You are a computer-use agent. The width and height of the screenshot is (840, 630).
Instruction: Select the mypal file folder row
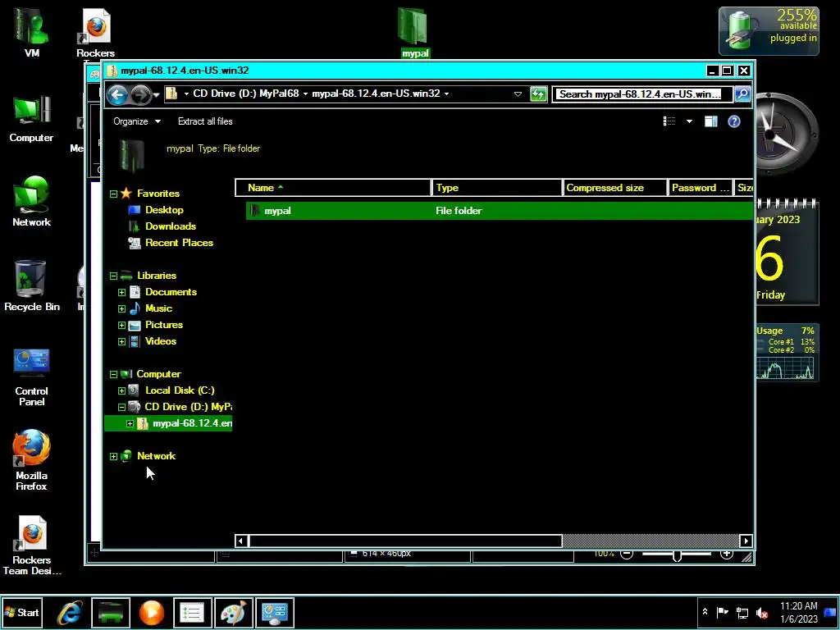pos(500,211)
